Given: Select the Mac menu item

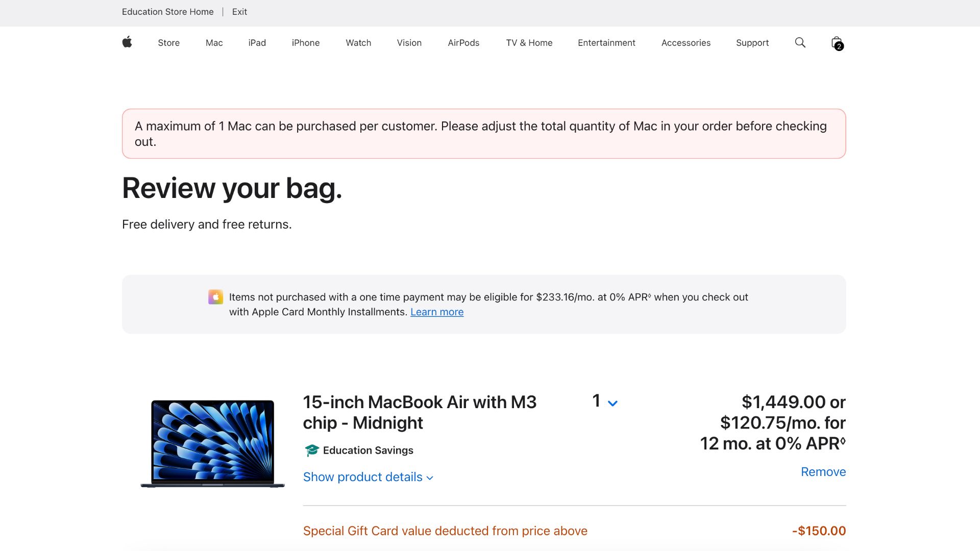Looking at the screenshot, I should pyautogui.click(x=214, y=42).
